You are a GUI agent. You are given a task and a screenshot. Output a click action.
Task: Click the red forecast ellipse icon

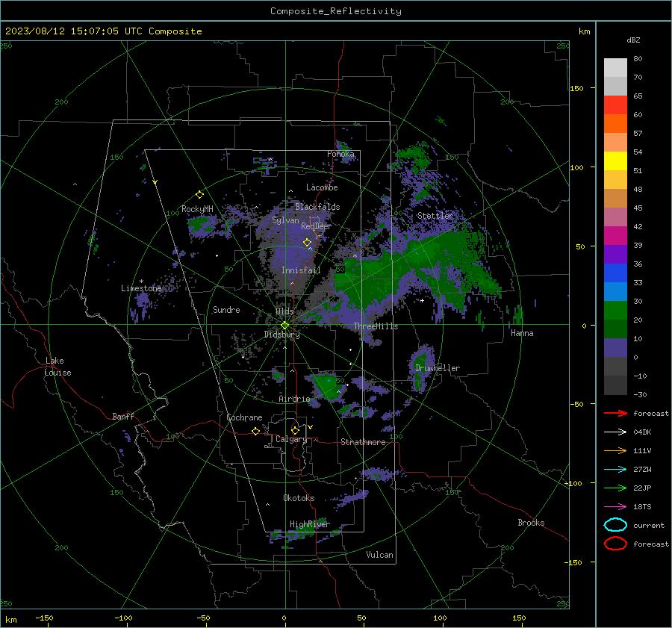click(615, 544)
